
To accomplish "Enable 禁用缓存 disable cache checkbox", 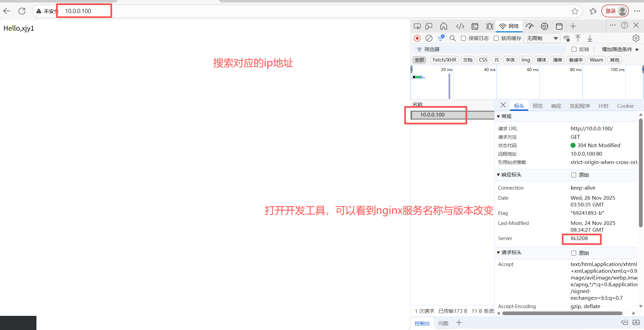I will pyautogui.click(x=496, y=38).
